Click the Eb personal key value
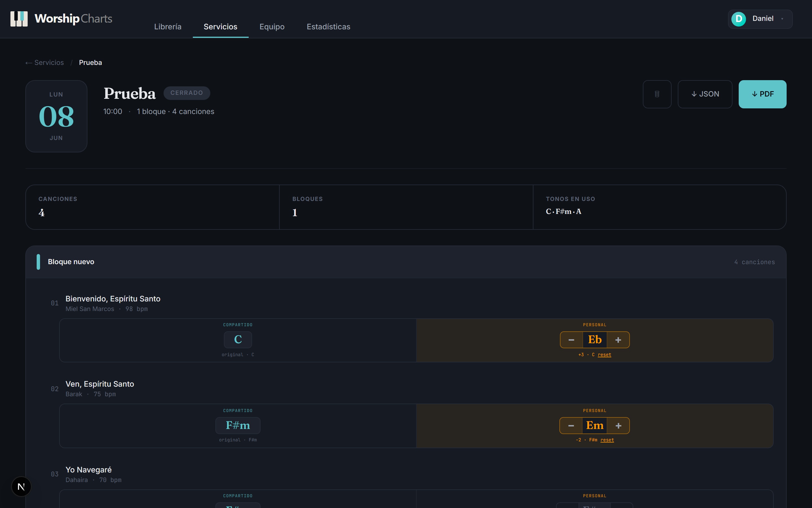The image size is (812, 508). tap(595, 340)
